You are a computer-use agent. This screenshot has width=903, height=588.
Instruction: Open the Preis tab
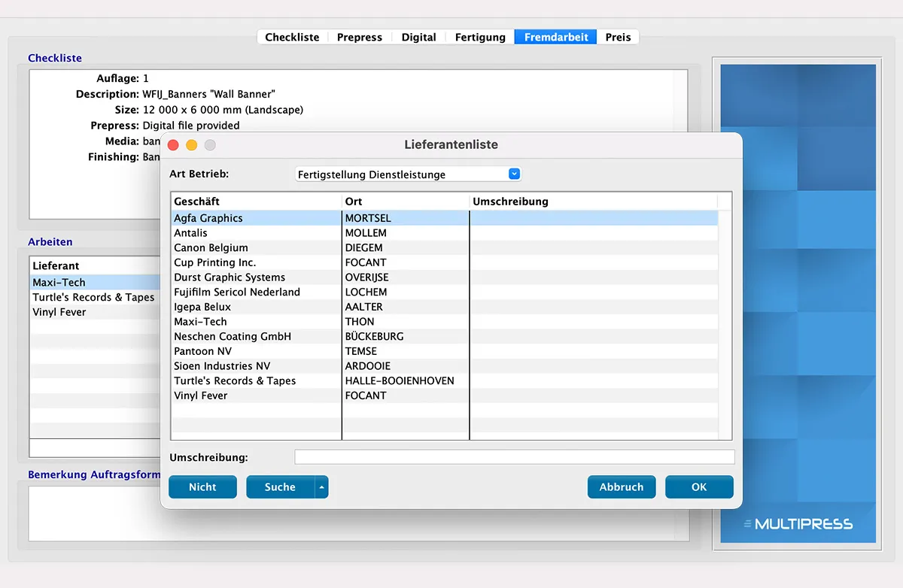pos(618,37)
